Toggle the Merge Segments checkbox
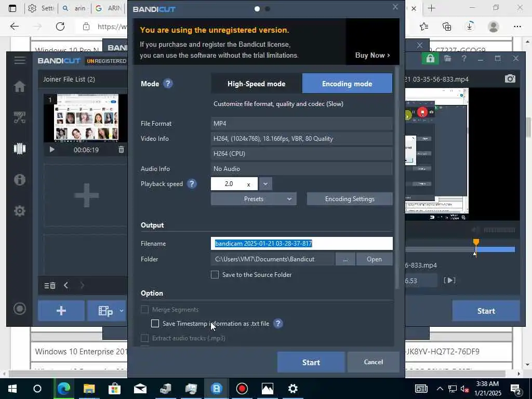The image size is (532, 399). point(145,310)
